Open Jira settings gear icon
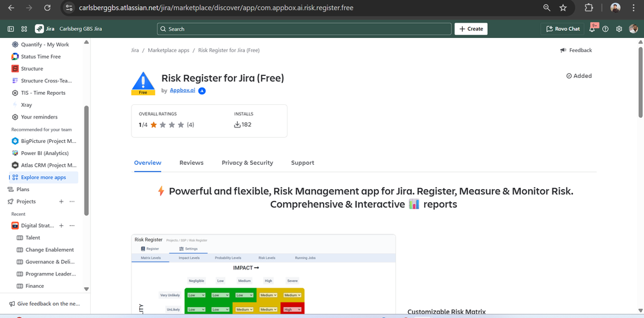This screenshot has height=318, width=644. 619,29
